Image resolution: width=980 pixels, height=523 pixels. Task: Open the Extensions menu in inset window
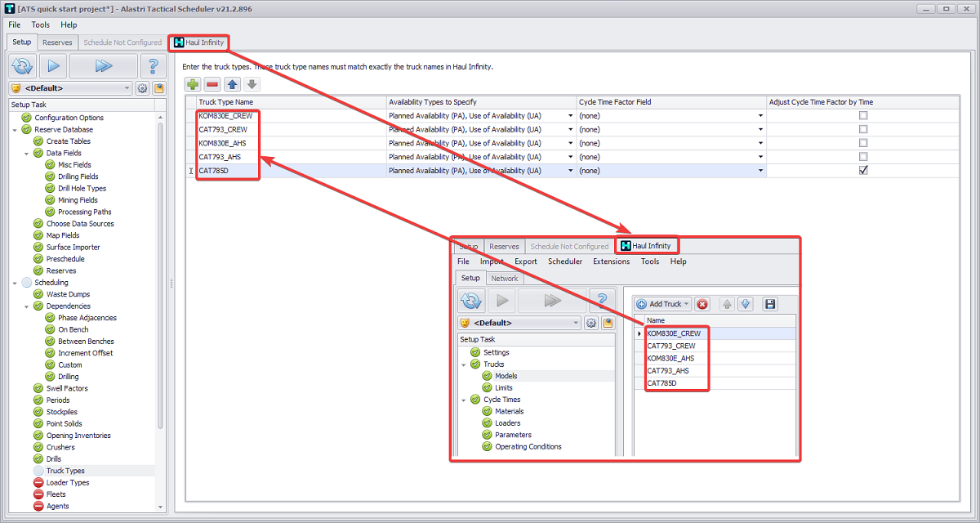click(612, 261)
